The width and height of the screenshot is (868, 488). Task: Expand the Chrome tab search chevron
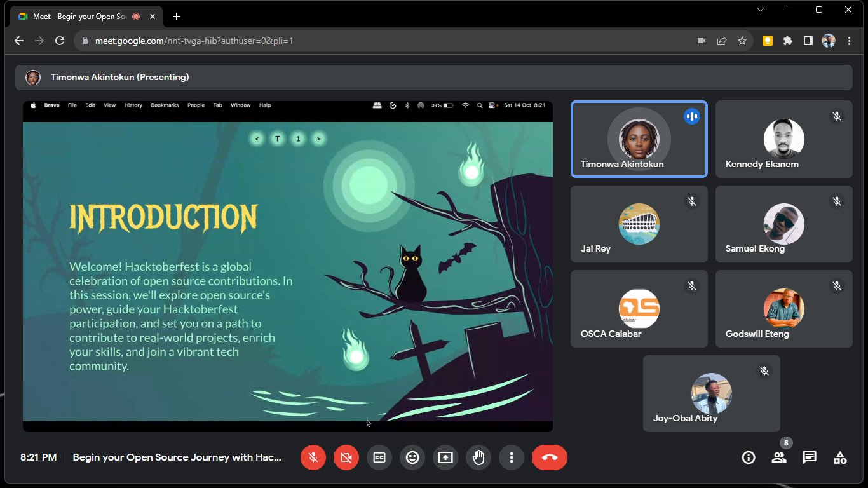761,10
